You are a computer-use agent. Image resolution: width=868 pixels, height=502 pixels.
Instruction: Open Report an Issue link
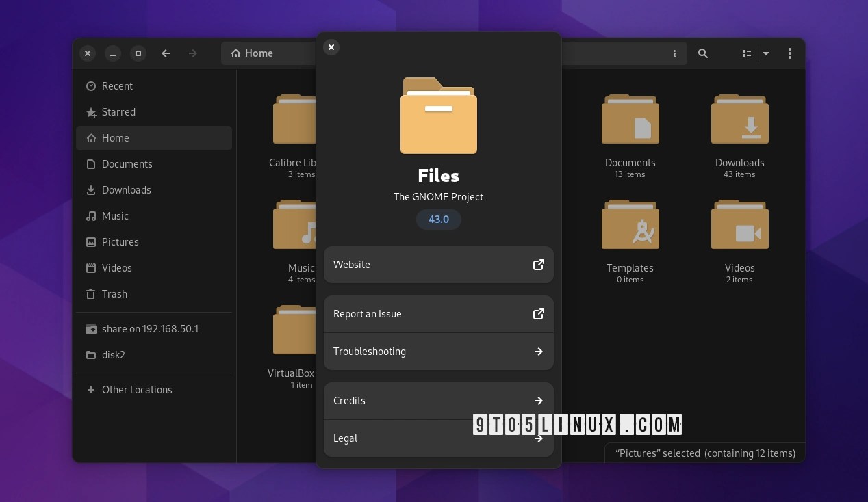pos(438,314)
